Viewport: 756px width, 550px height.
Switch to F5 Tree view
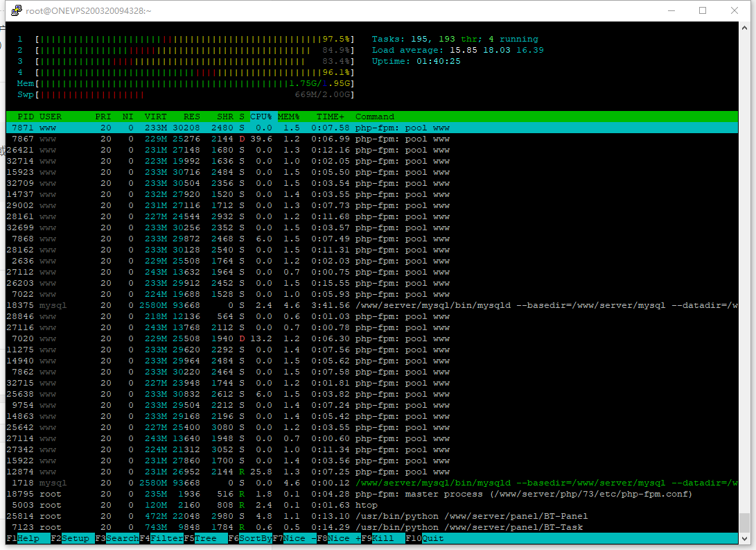click(x=205, y=538)
